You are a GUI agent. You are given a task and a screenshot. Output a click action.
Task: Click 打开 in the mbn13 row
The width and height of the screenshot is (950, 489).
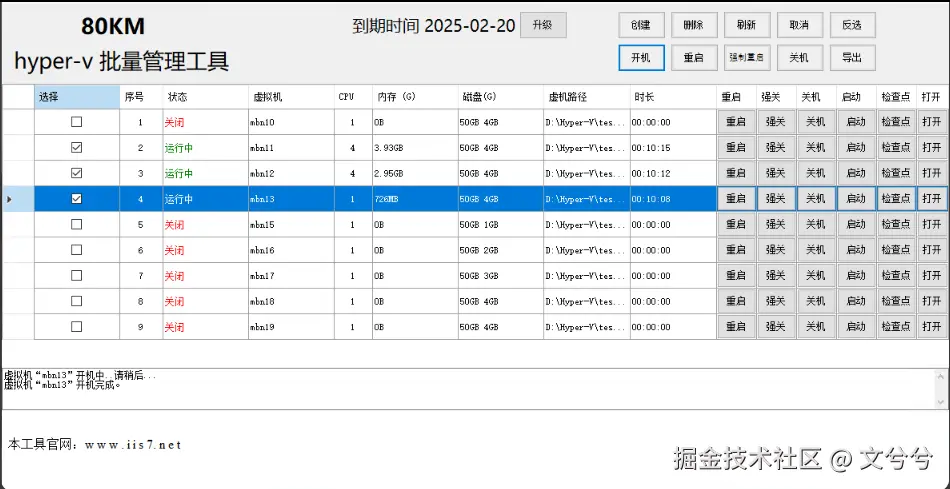click(x=932, y=199)
